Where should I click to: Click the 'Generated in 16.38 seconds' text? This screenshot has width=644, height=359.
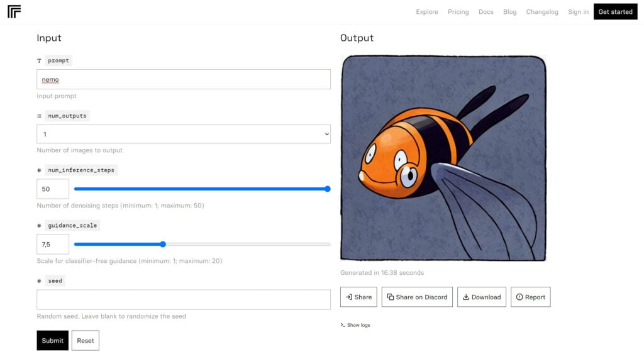click(x=382, y=273)
